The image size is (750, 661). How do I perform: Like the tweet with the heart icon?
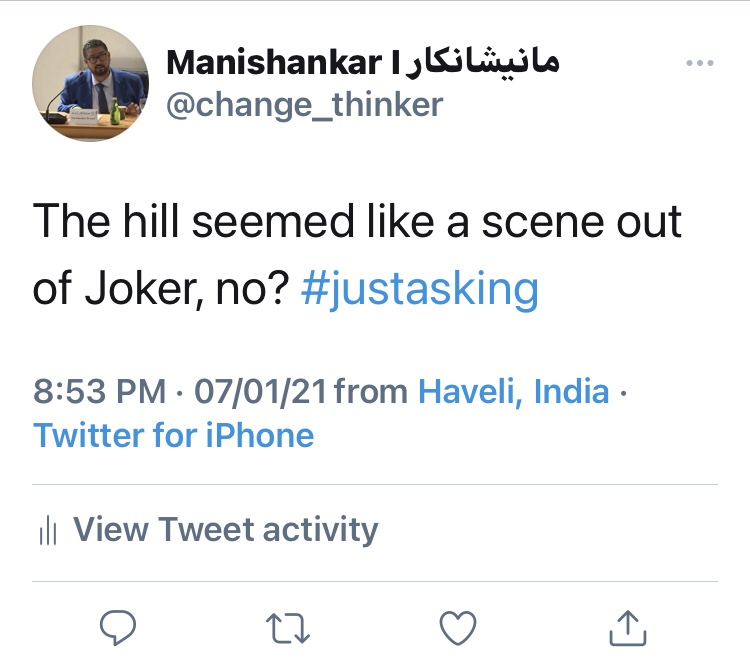click(458, 627)
